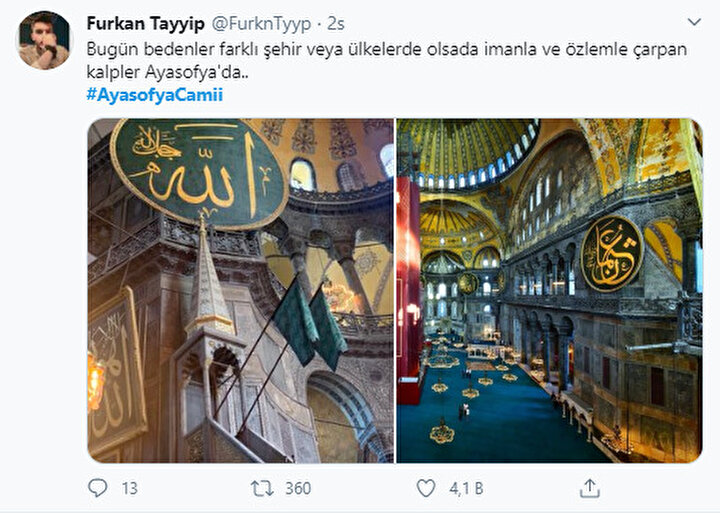This screenshot has height=513, width=720.
Task: Open left photo with green Allah medallion
Action: click(x=241, y=290)
